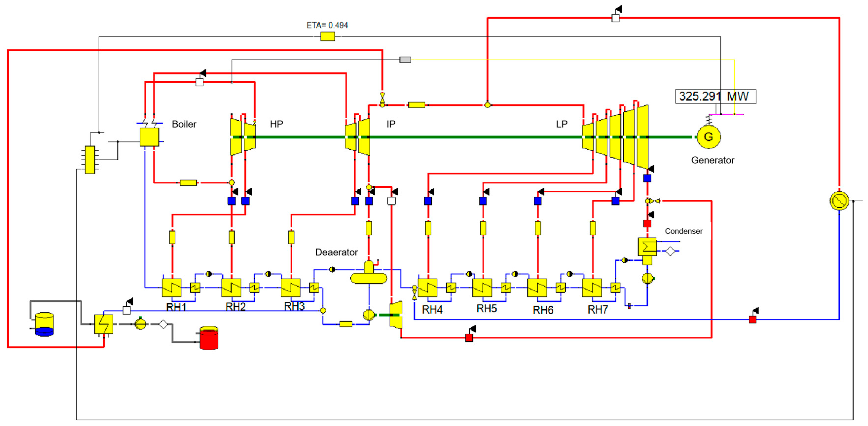Select the RH3 feedwater heater block
868x426 pixels.
coord(290,287)
